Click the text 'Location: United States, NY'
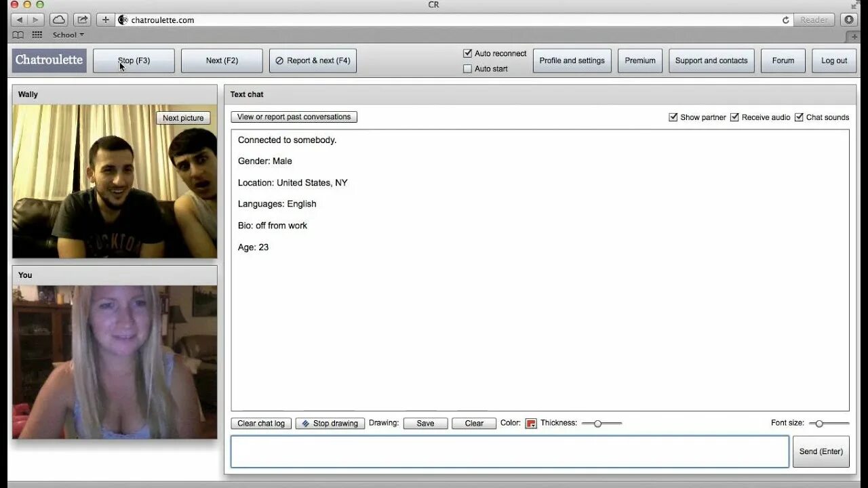868x488 pixels. click(292, 182)
